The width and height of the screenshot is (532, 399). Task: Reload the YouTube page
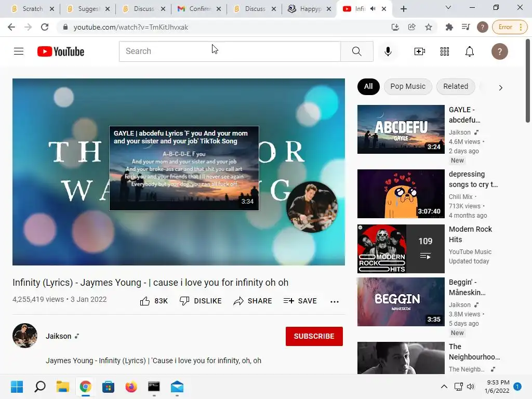pos(45,27)
